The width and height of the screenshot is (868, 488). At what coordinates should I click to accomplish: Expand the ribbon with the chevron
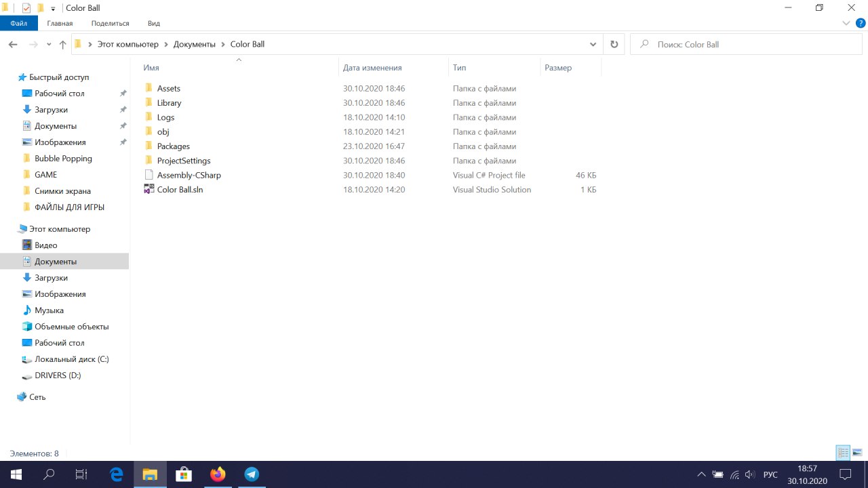tap(846, 23)
